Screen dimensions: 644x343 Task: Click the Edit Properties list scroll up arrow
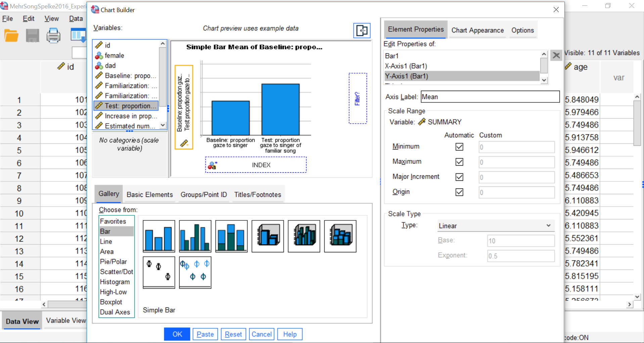pos(544,54)
